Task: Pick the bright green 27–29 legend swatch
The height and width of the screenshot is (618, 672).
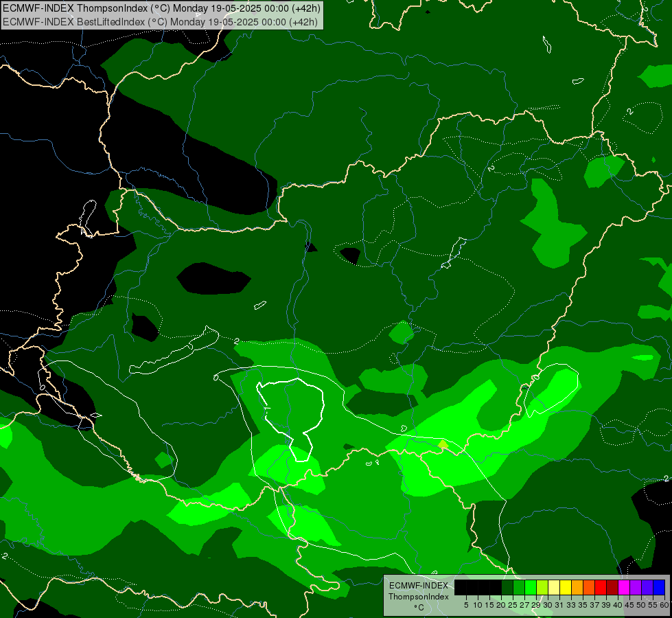Action: click(x=531, y=587)
